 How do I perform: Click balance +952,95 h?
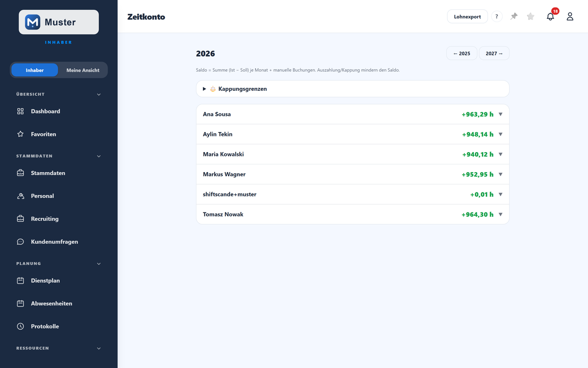coord(477,174)
